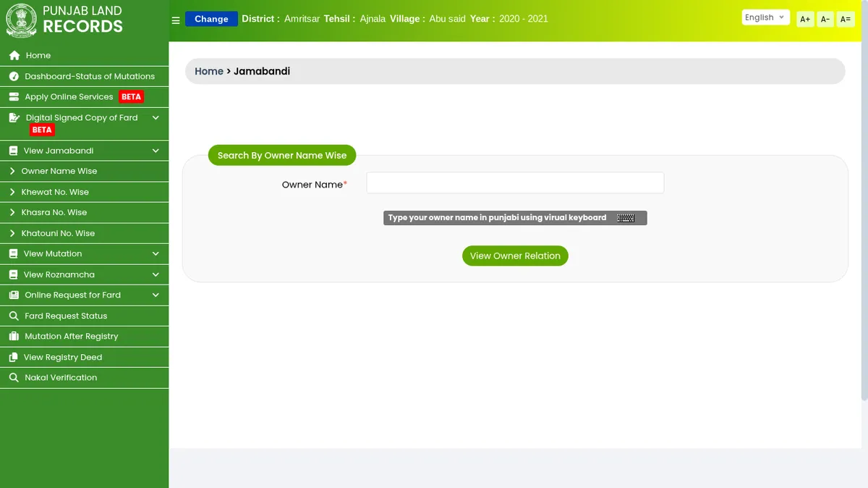Open the English language dropdown

(x=765, y=17)
